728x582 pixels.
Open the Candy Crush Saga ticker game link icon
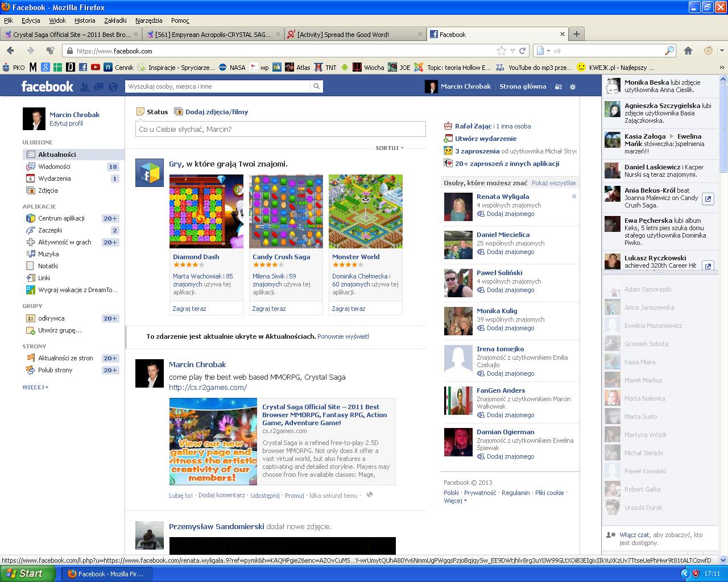click(x=708, y=199)
